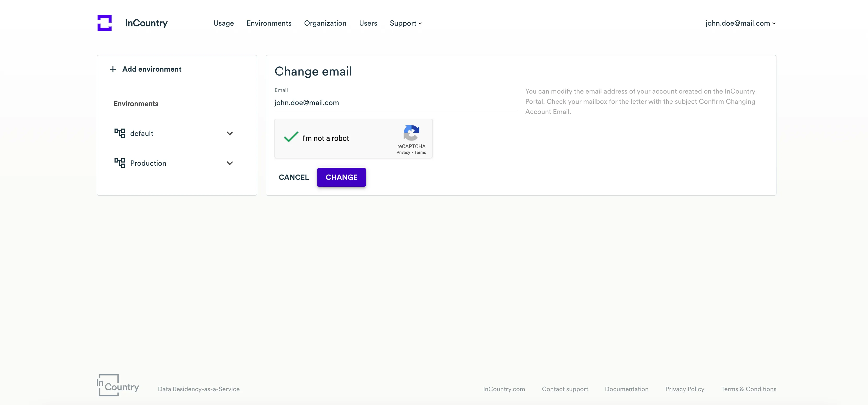Navigate to the Organization page
The width and height of the screenshot is (868, 405).
[325, 23]
